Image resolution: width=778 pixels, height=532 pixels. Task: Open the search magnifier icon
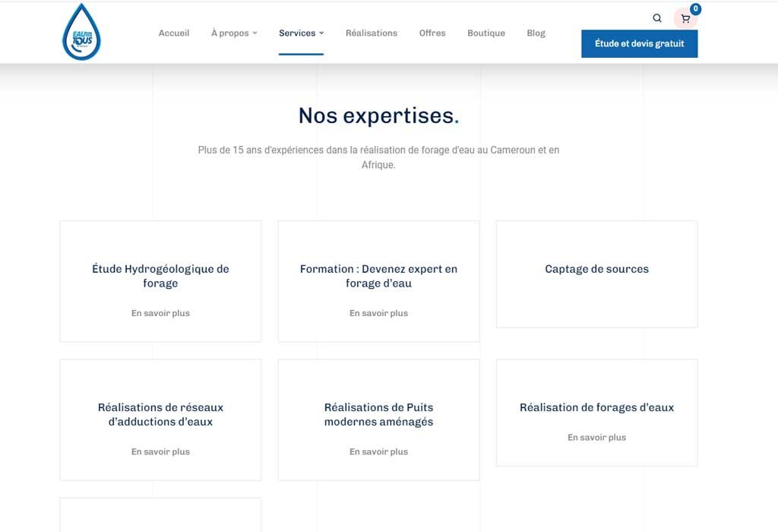pos(657,18)
